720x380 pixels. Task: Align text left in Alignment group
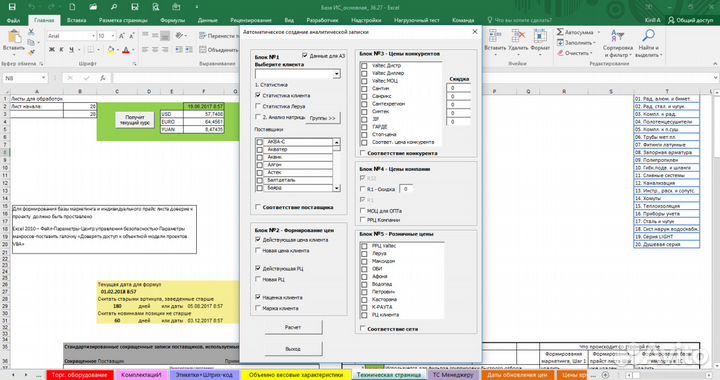point(145,50)
